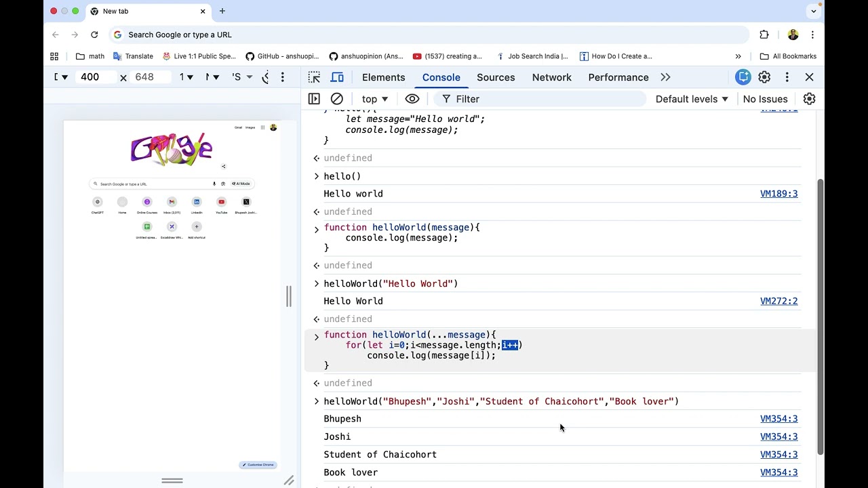This screenshot has width=868, height=488.
Task: Click the No Issues indicator
Action: [x=765, y=99]
